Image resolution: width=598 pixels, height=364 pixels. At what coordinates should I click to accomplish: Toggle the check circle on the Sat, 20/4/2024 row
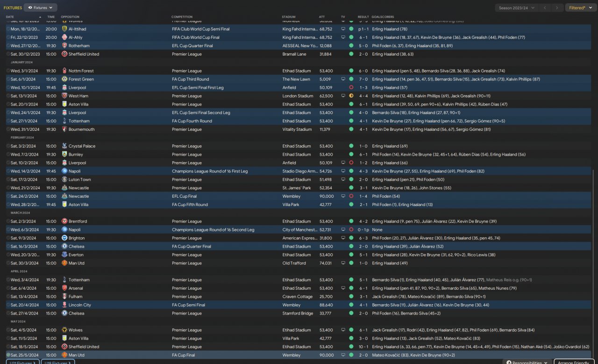pyautogui.click(x=8, y=305)
